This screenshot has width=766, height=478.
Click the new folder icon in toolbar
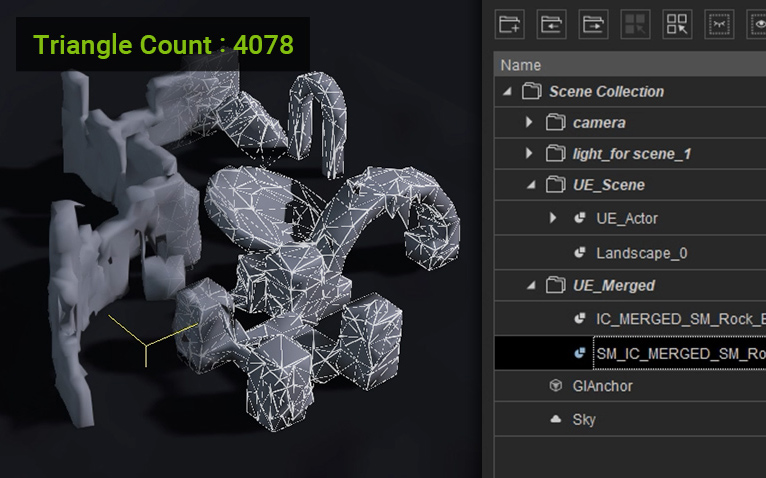click(x=510, y=24)
